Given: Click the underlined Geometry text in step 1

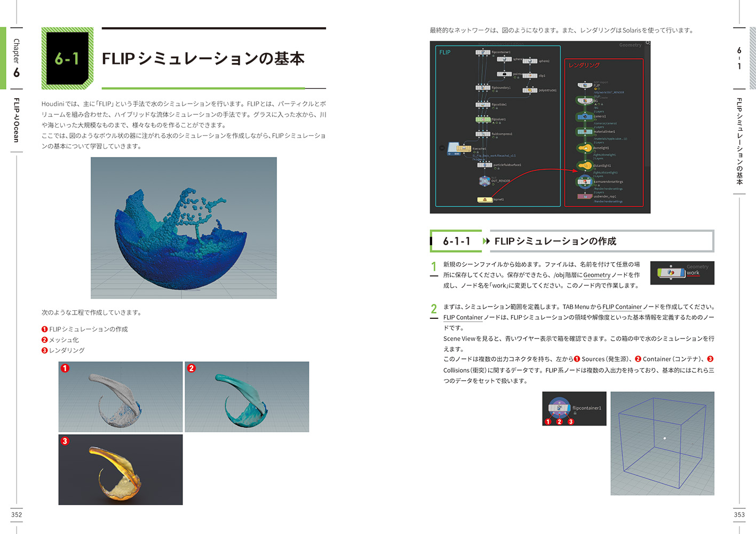Looking at the screenshot, I should [596, 275].
